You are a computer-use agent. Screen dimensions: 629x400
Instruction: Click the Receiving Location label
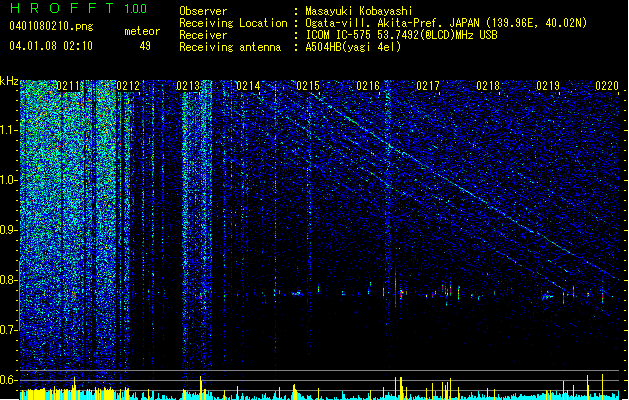point(233,23)
